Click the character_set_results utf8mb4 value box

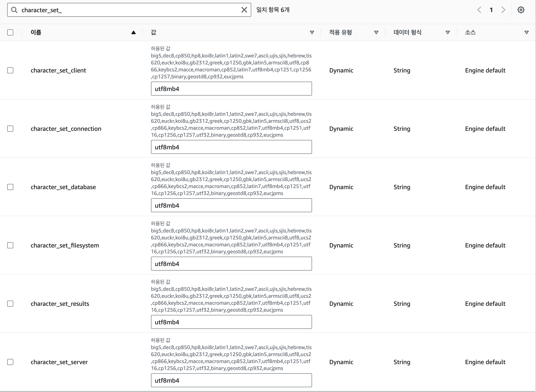point(231,322)
